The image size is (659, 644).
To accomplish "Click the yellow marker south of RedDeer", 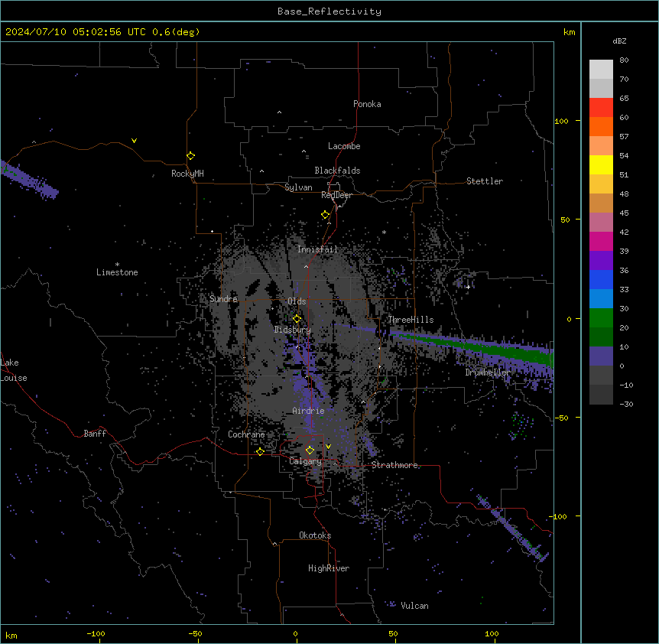I will coord(326,215).
